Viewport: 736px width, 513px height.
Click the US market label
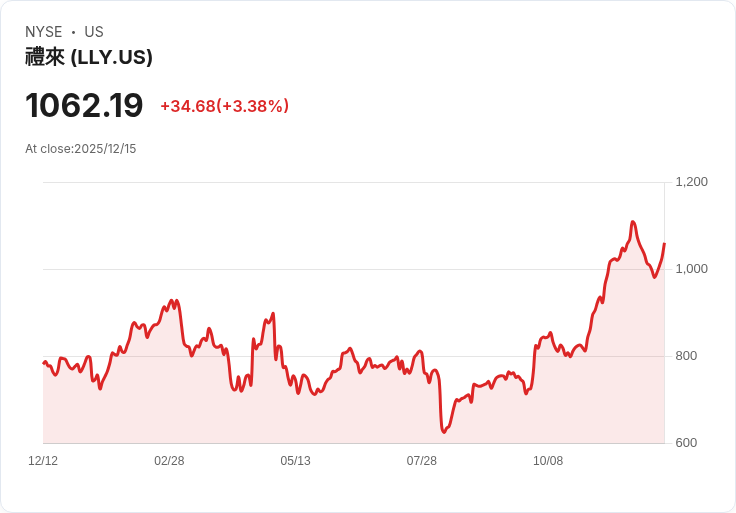[94, 32]
